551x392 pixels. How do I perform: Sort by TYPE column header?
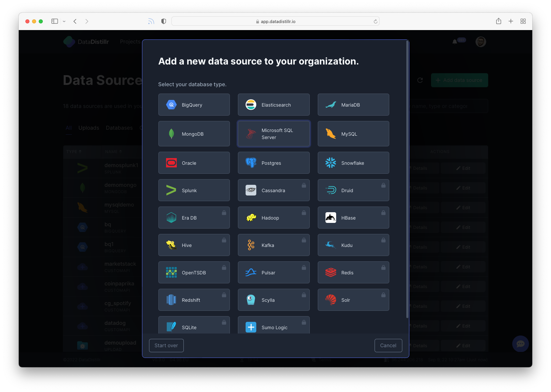(x=74, y=151)
